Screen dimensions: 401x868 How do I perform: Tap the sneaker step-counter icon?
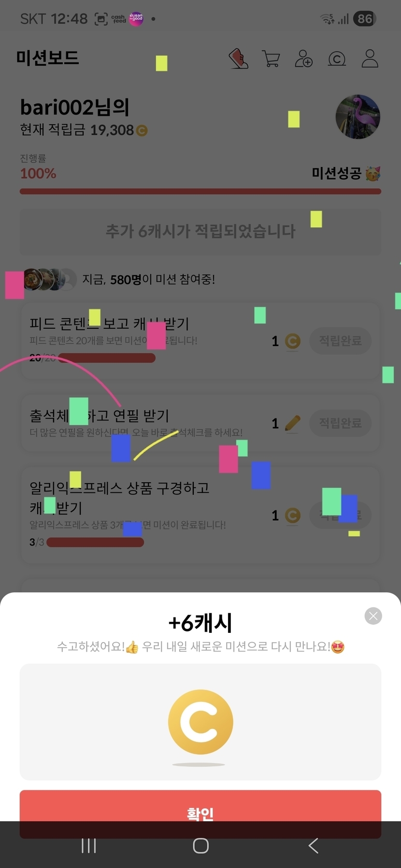238,58
